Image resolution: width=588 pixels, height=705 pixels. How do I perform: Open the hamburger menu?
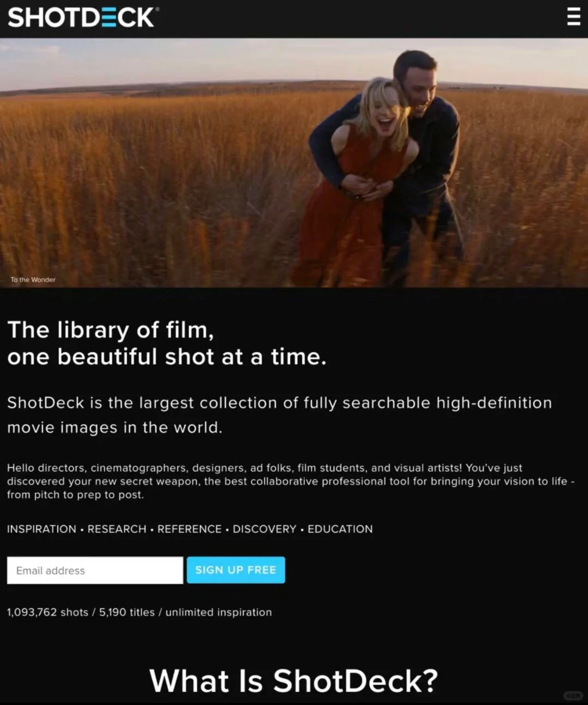click(573, 17)
